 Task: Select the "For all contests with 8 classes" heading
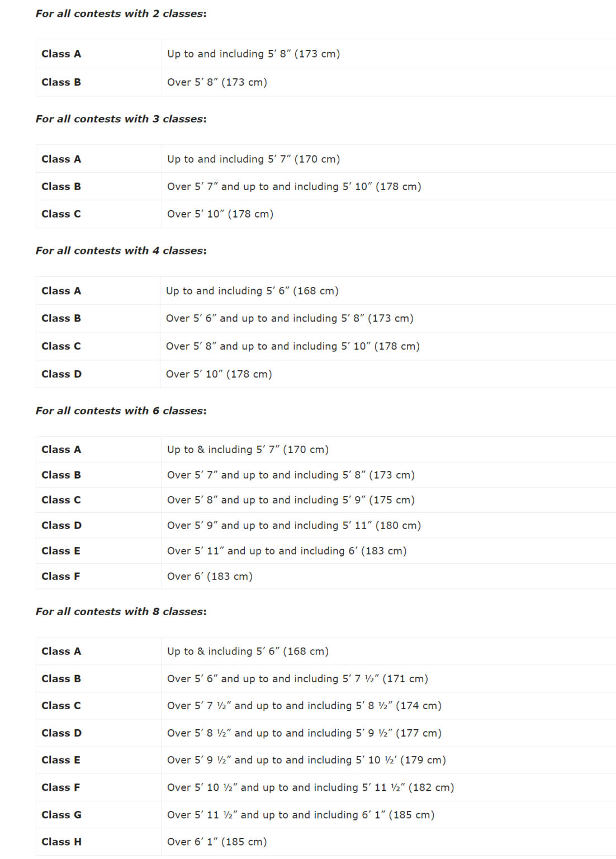coord(121,612)
